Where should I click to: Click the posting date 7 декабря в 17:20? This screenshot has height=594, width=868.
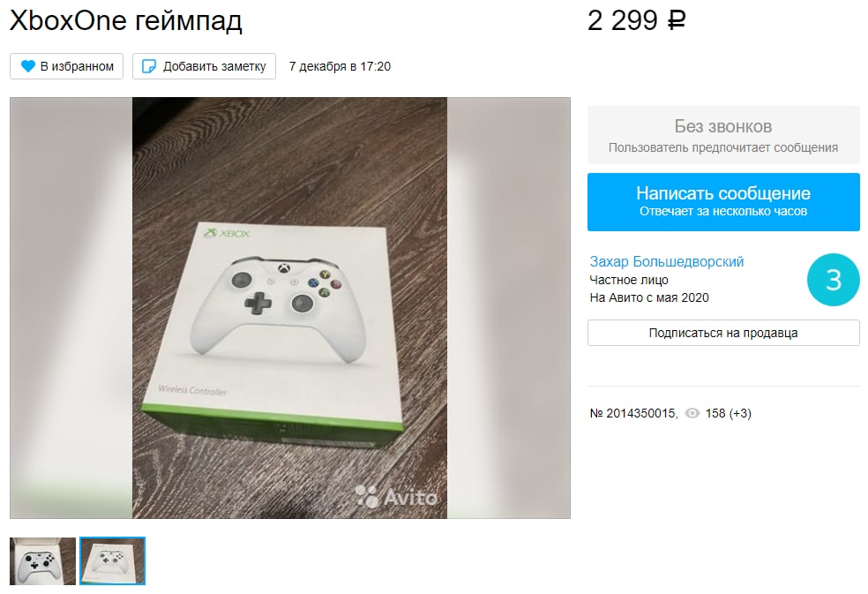tap(340, 66)
